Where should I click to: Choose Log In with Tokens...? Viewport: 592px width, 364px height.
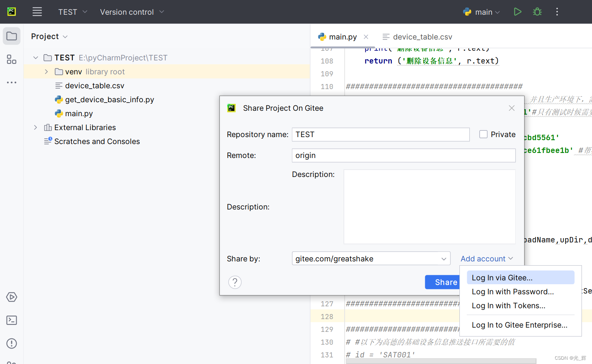(x=521, y=306)
